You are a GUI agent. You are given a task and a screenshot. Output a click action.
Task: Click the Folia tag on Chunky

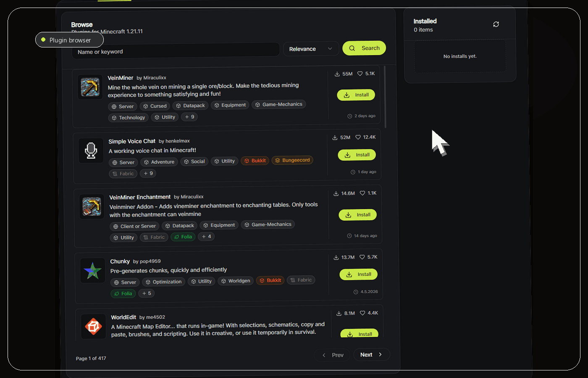pos(123,294)
